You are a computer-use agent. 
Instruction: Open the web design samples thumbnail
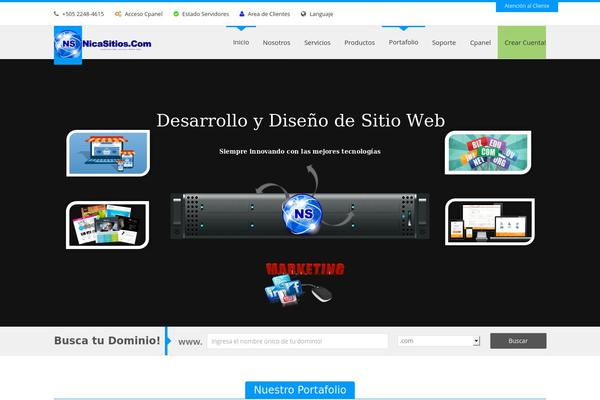click(x=108, y=225)
